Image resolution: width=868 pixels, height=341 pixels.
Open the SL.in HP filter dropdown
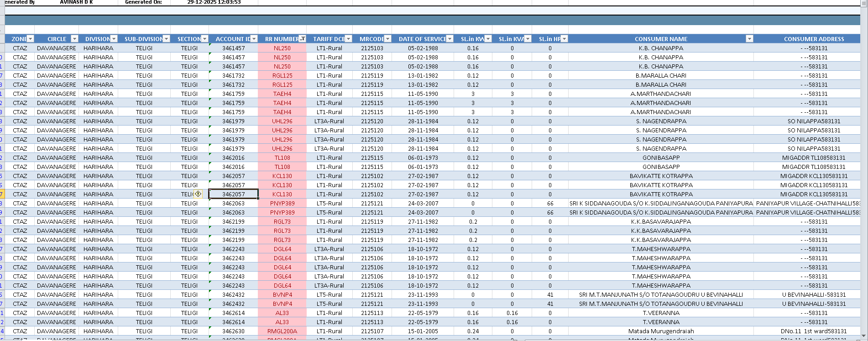tap(564, 39)
